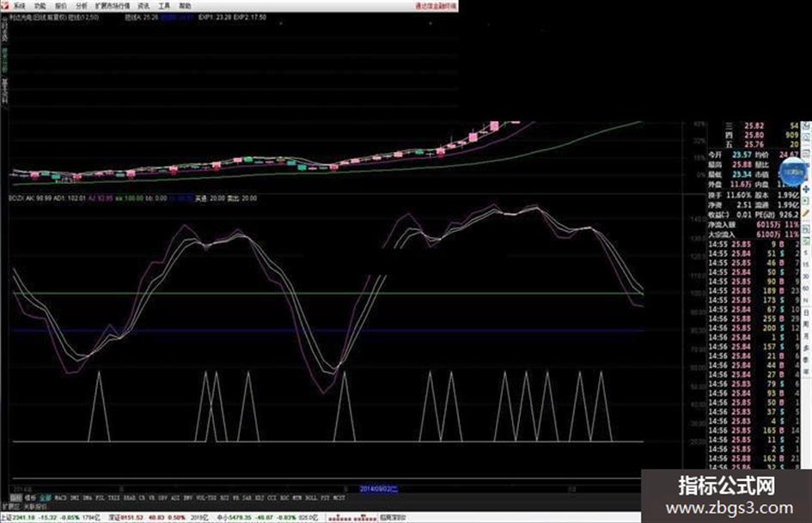Switch indicator to BOLL

point(311,497)
